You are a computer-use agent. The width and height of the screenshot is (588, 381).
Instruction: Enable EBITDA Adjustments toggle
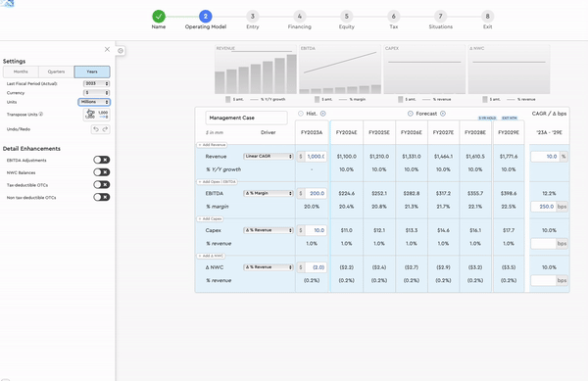tap(102, 160)
